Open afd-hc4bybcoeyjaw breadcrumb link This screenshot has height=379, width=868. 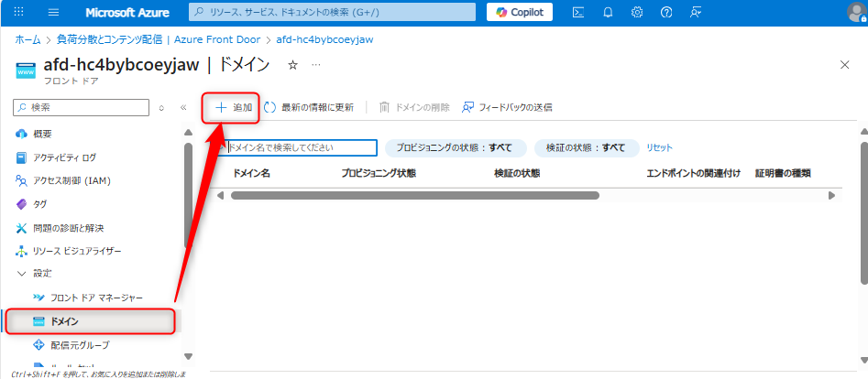click(x=324, y=39)
